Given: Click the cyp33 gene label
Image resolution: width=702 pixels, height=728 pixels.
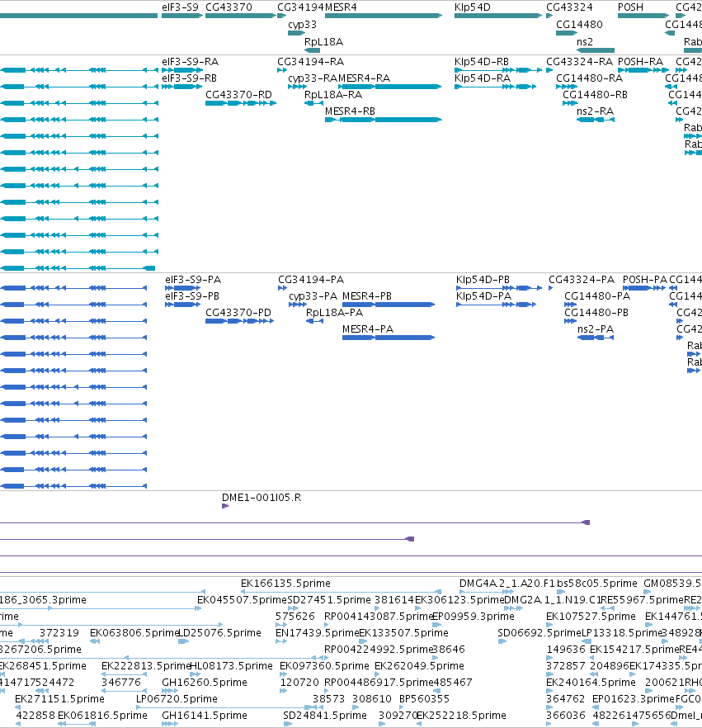Looking at the screenshot, I should click(x=302, y=25).
